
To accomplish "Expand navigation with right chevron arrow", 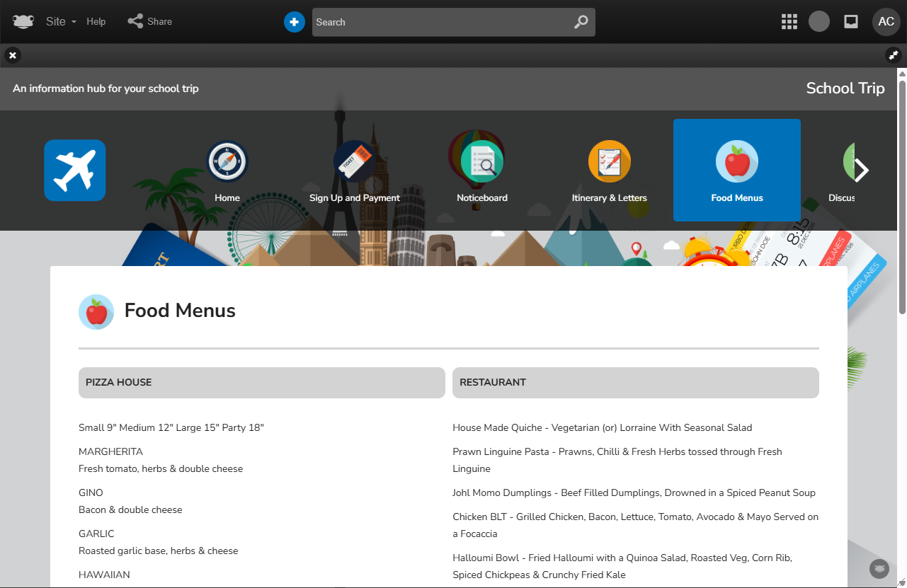I will (861, 170).
